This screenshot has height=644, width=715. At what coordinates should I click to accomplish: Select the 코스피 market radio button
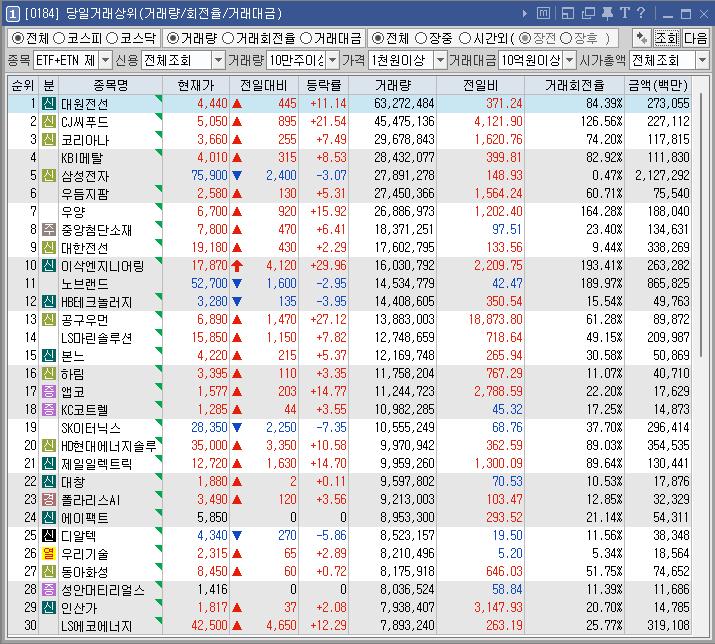pyautogui.click(x=59, y=38)
